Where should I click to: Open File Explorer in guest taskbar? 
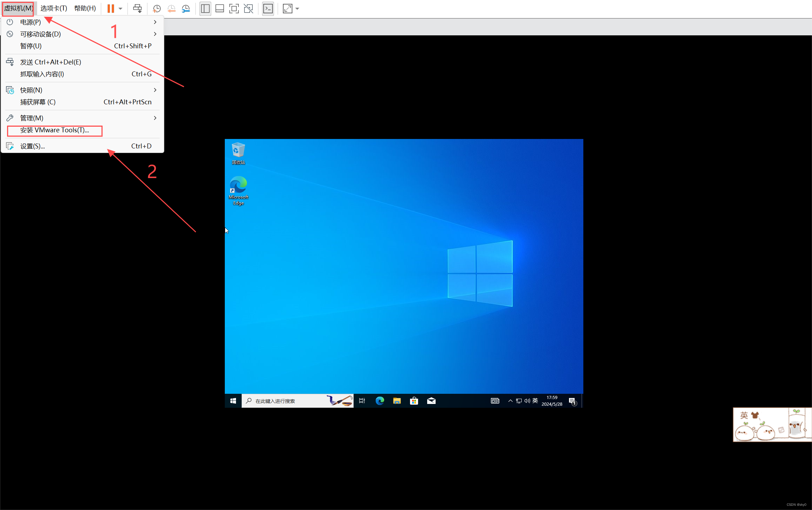pyautogui.click(x=397, y=401)
